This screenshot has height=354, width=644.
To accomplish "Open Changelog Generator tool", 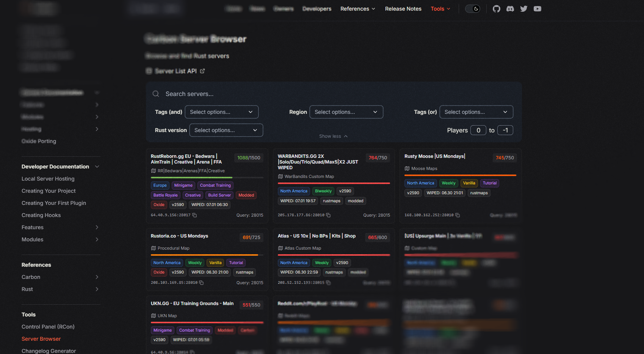I will click(49, 351).
